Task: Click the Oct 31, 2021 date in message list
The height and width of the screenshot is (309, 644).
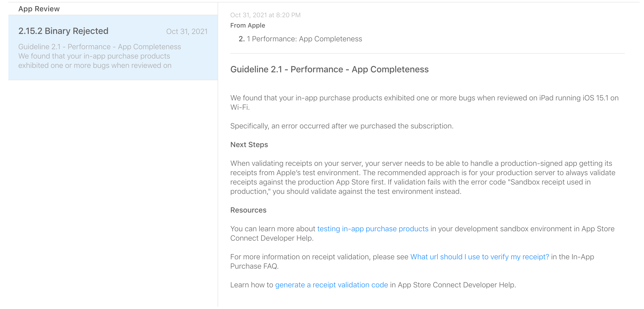Action: (x=187, y=31)
